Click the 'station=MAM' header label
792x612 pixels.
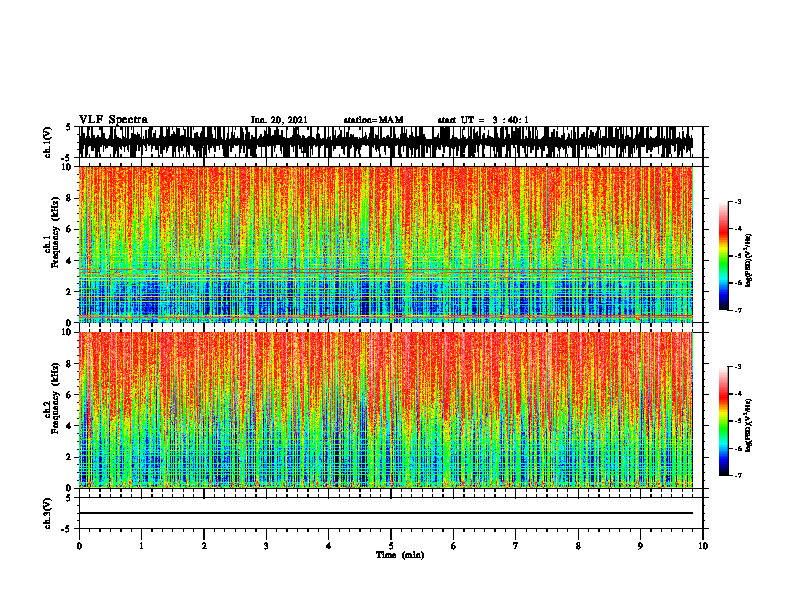[x=373, y=120]
